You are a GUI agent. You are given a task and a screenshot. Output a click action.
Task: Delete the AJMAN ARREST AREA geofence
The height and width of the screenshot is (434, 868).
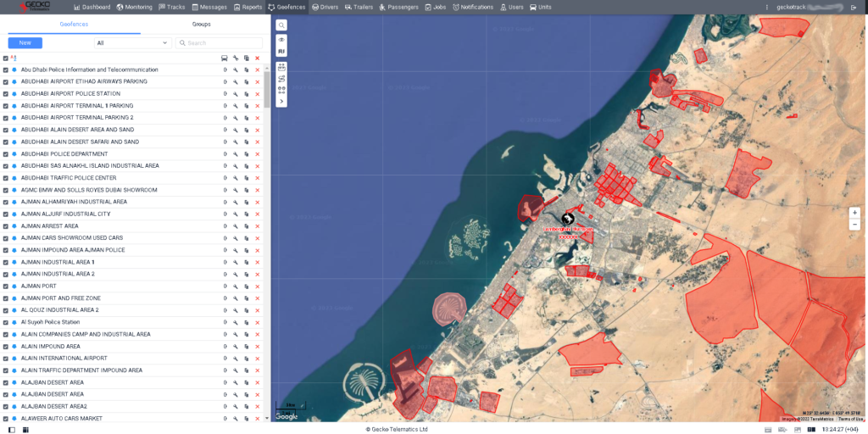pos(257,226)
